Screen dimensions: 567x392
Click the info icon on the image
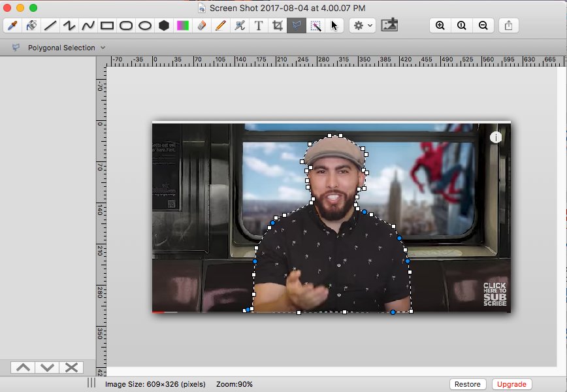click(x=496, y=137)
